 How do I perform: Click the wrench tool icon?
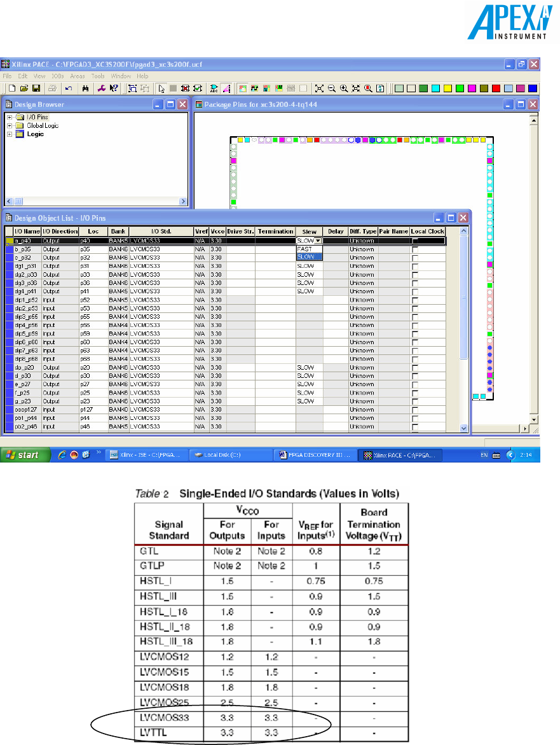[102, 88]
